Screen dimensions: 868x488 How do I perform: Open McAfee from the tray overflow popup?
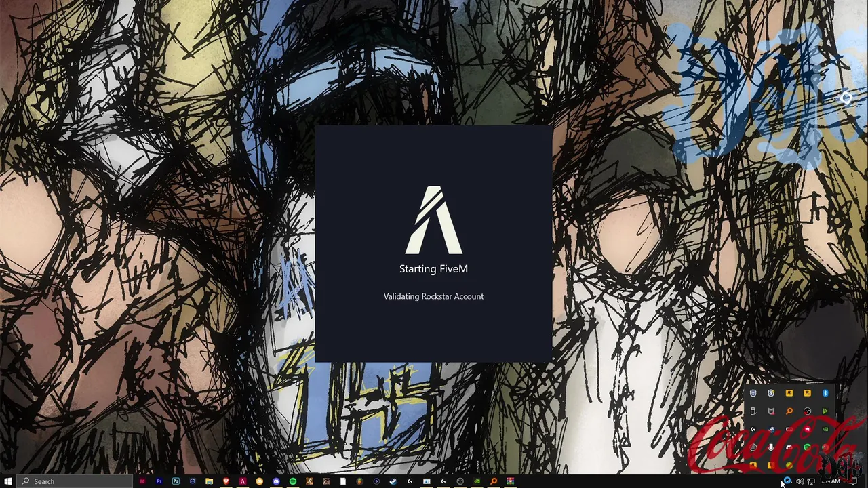coord(771,411)
